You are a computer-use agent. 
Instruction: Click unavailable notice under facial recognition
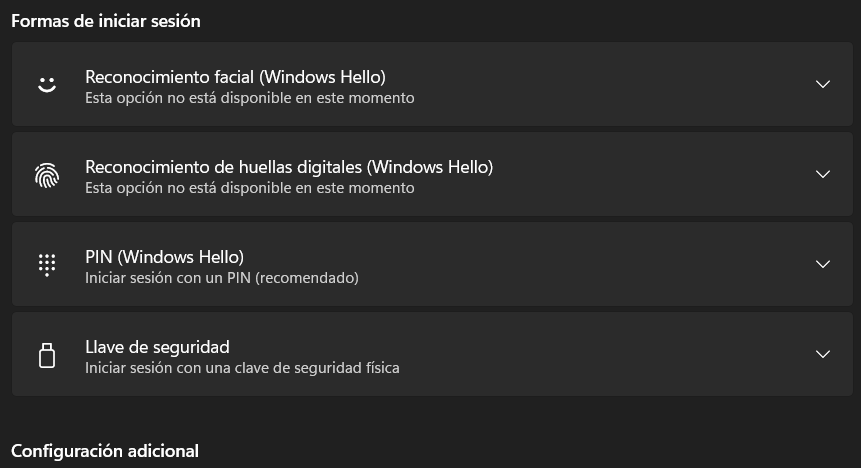point(249,98)
